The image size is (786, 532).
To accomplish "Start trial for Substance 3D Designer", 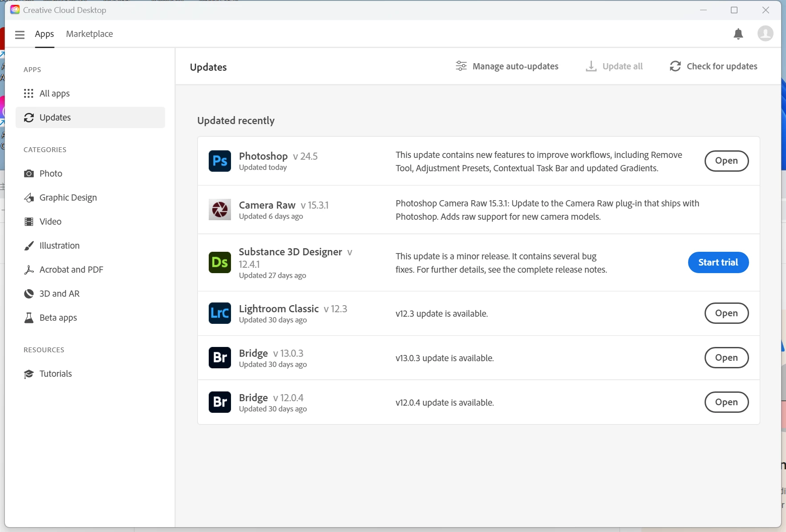I will pos(718,262).
